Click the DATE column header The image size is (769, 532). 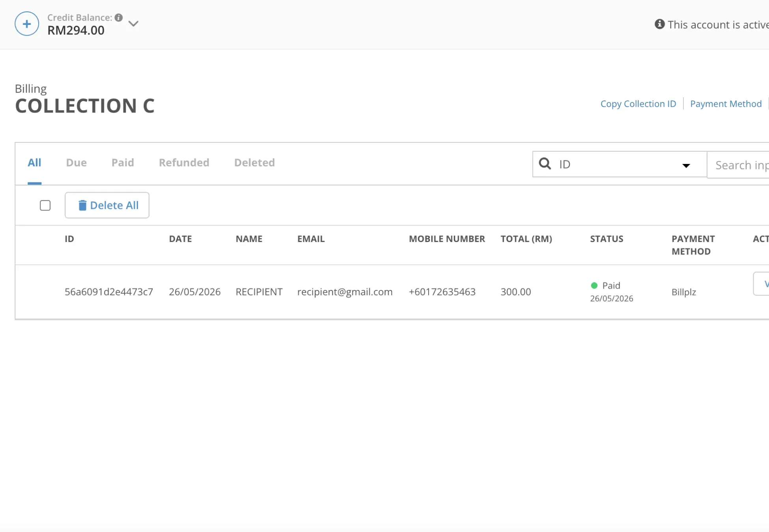pos(180,239)
